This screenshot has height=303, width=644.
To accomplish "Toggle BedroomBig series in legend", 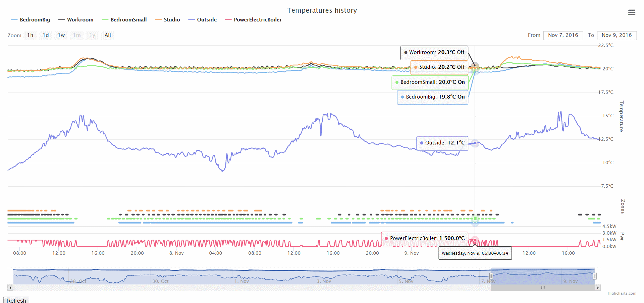I will pyautogui.click(x=31, y=20).
